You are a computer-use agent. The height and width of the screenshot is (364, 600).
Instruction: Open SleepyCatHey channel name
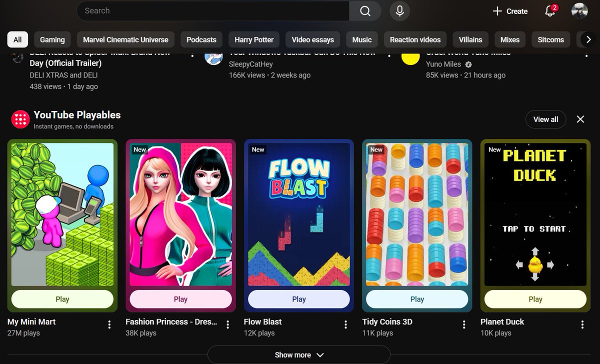pos(251,64)
